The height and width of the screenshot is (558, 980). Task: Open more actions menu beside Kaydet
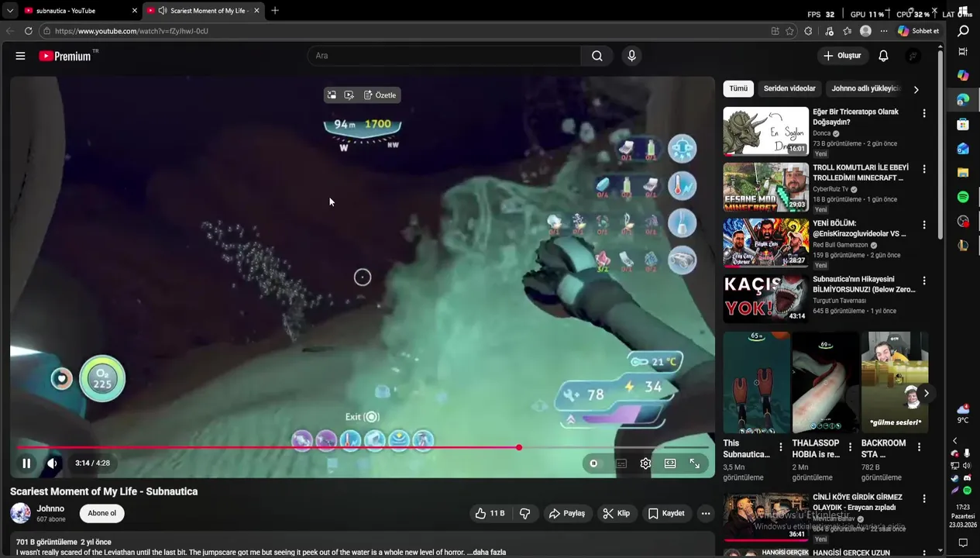point(705,513)
